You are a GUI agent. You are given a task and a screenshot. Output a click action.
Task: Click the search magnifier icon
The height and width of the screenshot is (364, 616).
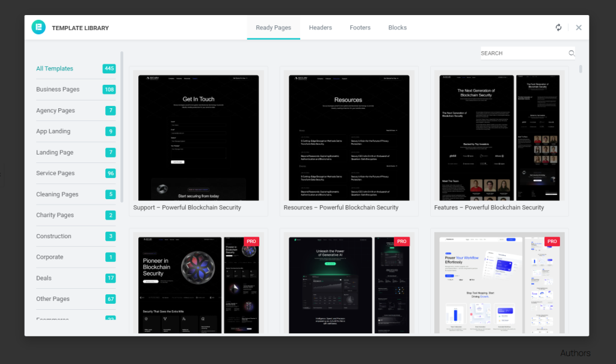pos(571,53)
